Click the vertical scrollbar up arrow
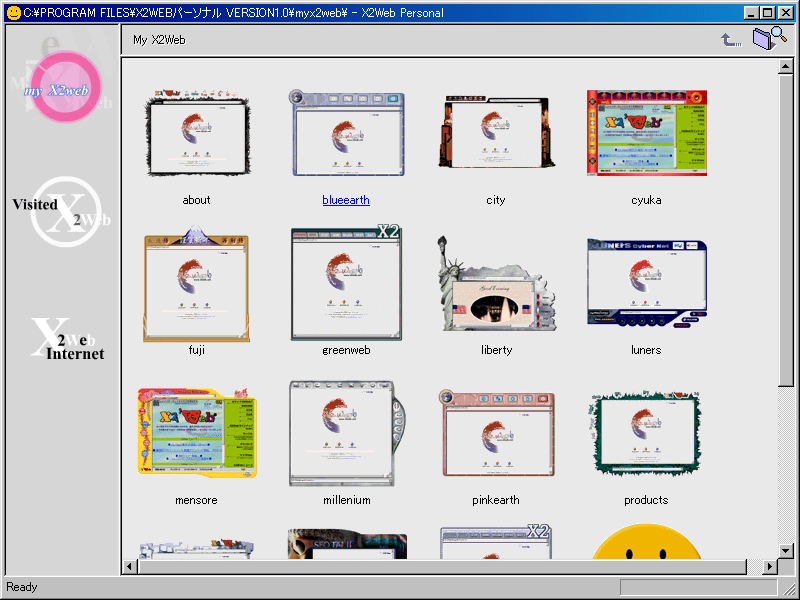 (786, 67)
